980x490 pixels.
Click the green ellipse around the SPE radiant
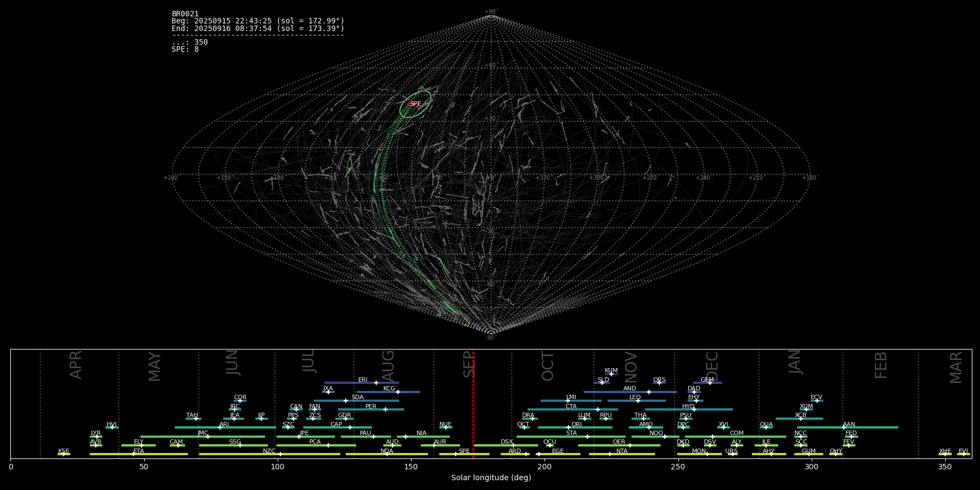415,104
